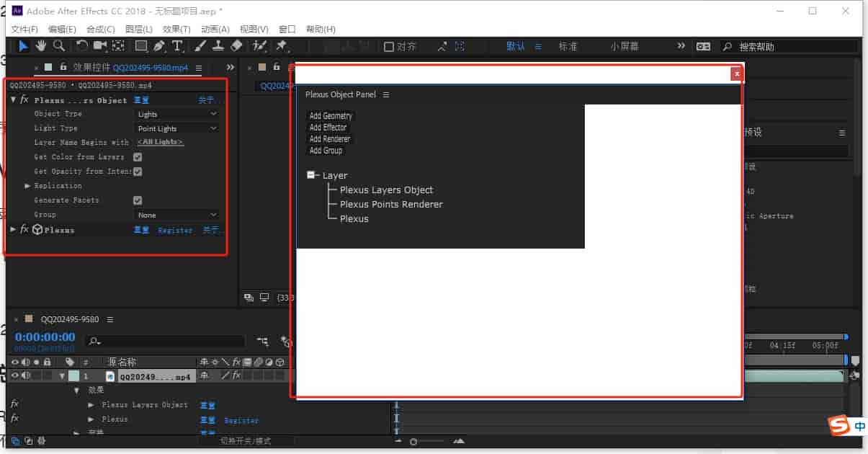
Task: Select the Hand tool
Action: [42, 46]
